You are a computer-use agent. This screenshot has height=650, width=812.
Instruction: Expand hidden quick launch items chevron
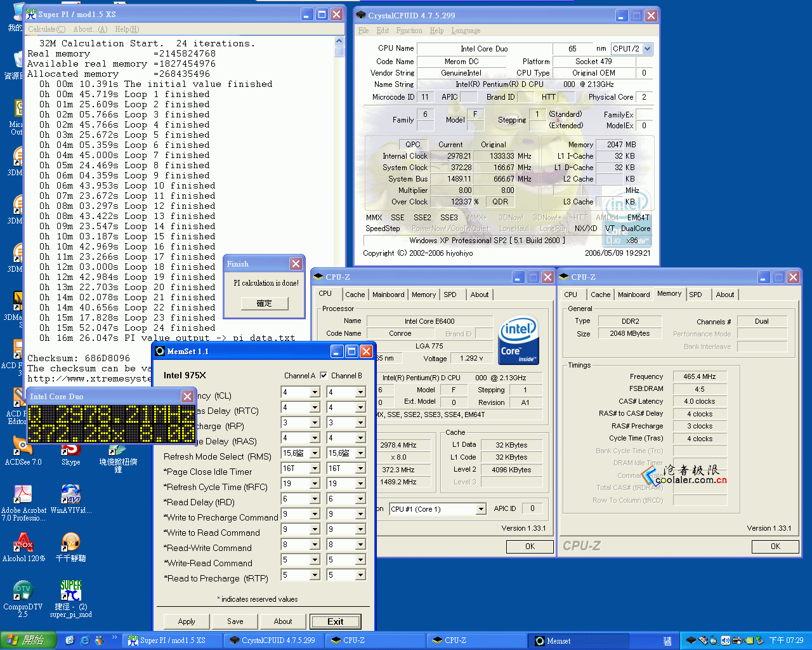click(115, 637)
